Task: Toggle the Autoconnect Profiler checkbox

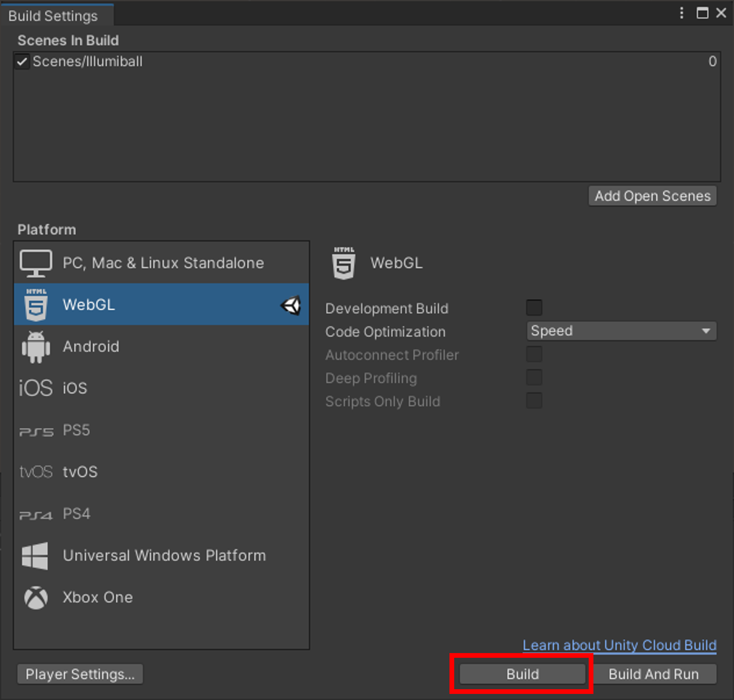Action: click(x=534, y=355)
